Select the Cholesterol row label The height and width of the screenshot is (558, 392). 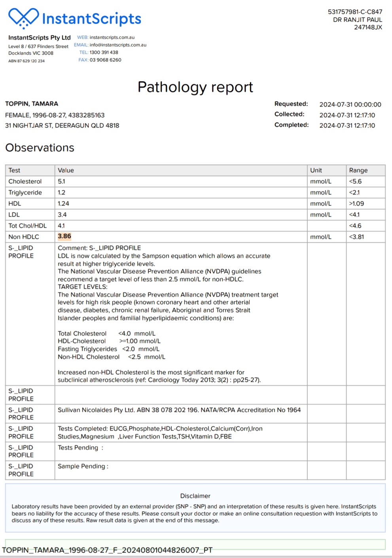tap(25, 181)
